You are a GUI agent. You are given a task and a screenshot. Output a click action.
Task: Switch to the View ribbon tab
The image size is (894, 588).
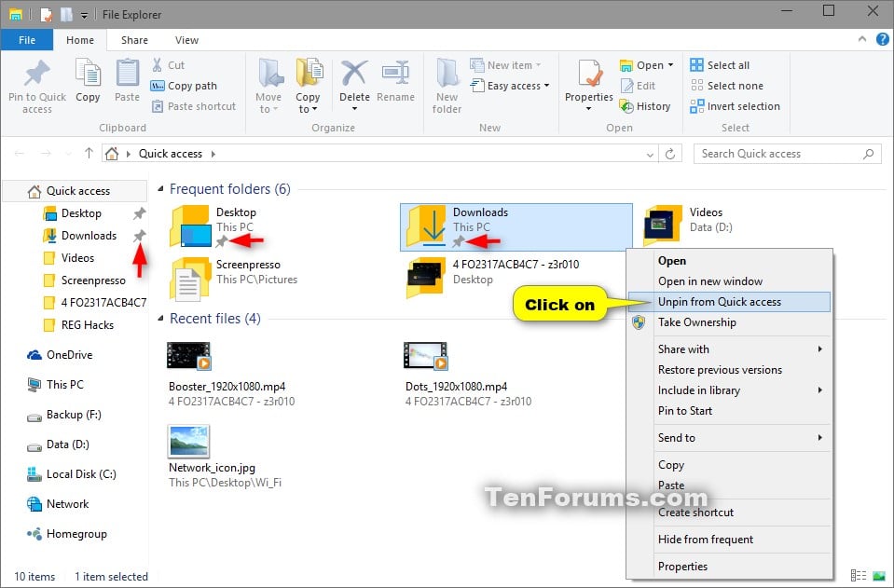click(186, 40)
